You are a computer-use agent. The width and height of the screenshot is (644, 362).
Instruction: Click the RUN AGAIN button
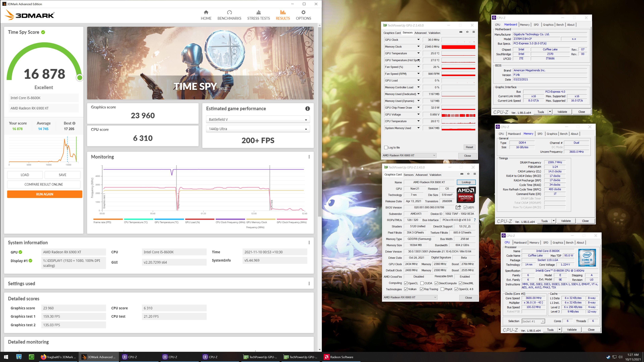44,194
